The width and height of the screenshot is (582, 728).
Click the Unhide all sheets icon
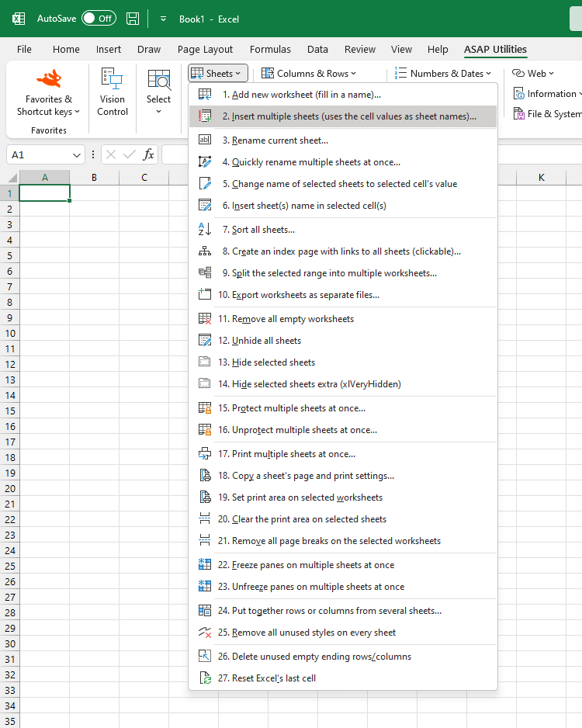pos(205,340)
